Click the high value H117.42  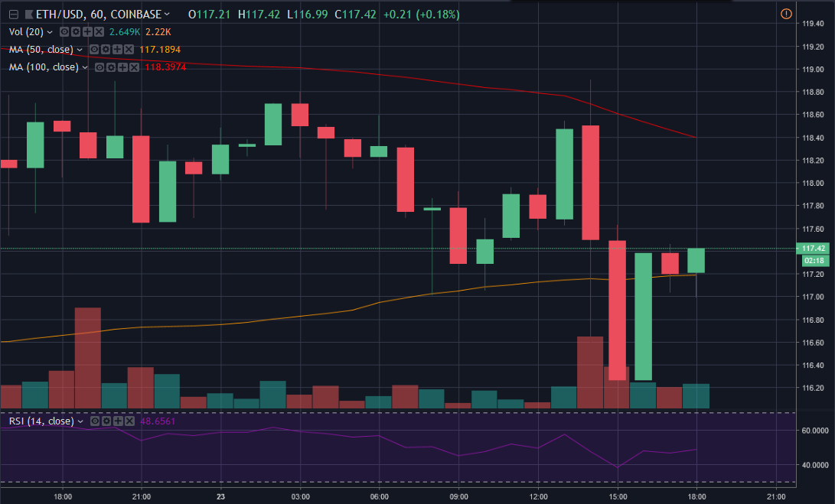point(259,15)
